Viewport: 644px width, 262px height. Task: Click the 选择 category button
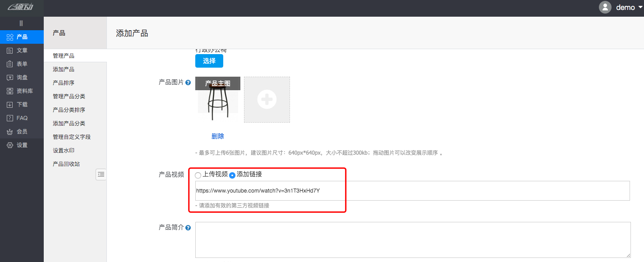209,60
